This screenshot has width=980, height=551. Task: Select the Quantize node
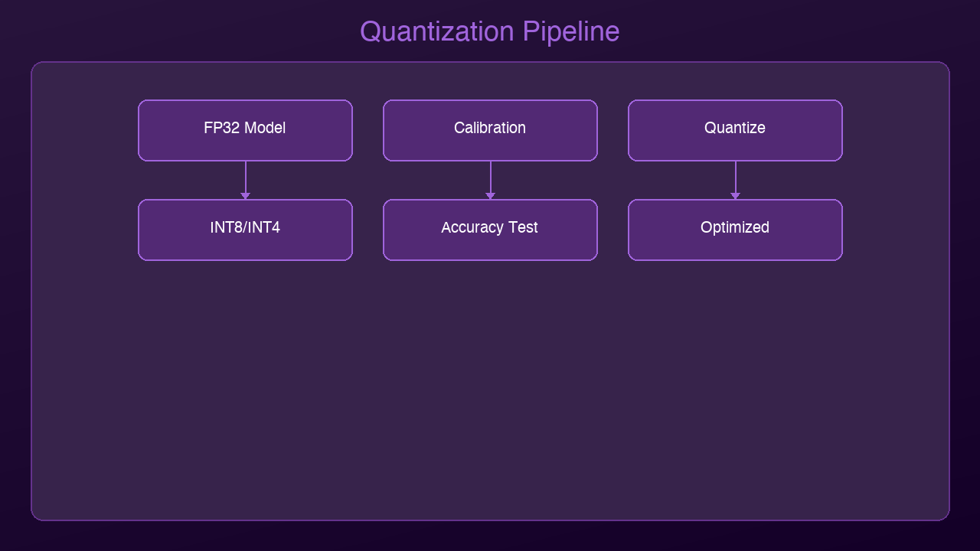[735, 130]
